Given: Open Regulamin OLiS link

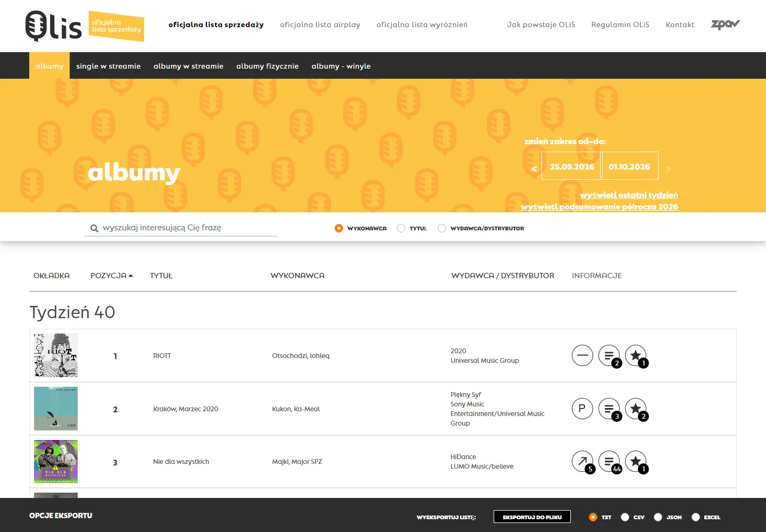Looking at the screenshot, I should 620,24.
